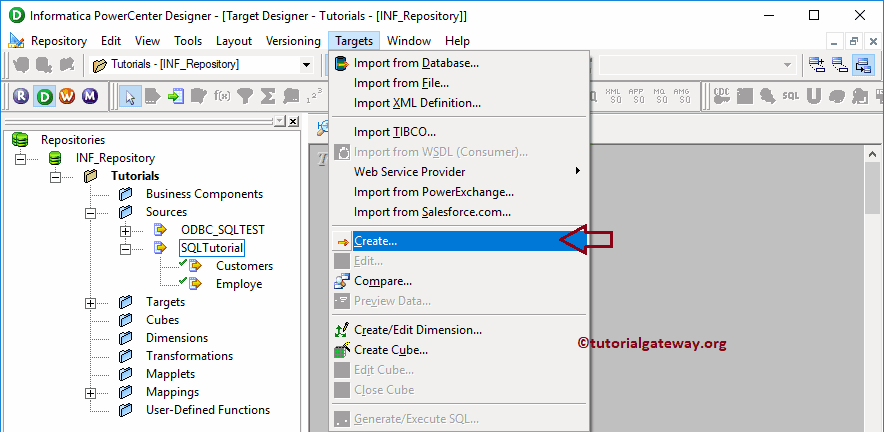
Task: Open the Window menu
Action: point(409,41)
